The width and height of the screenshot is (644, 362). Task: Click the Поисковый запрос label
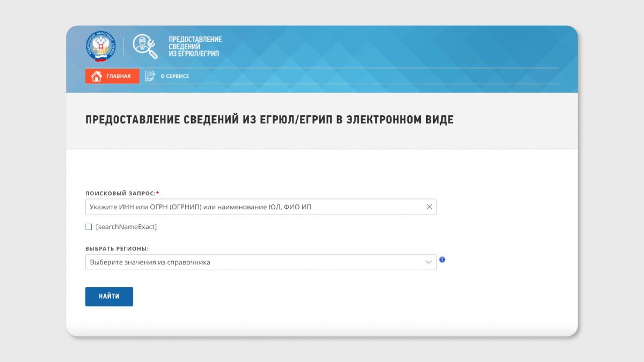click(122, 193)
